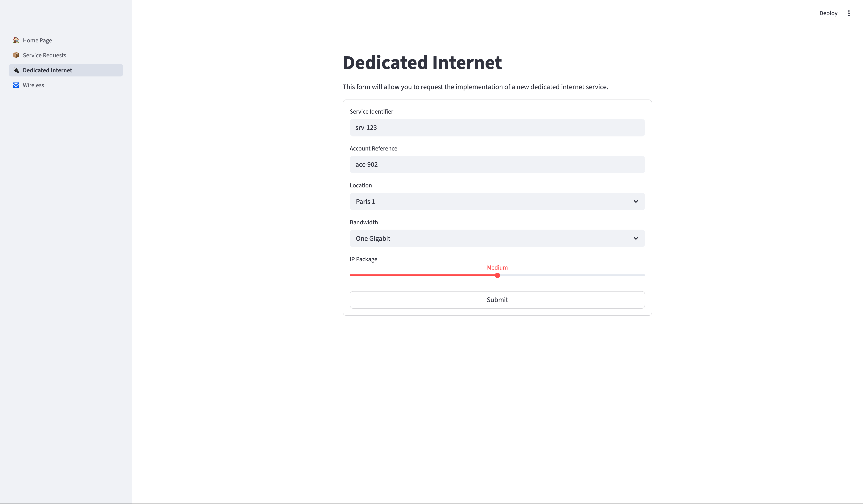
Task: Select Dedicated Internet in the sidebar
Action: 47,70
